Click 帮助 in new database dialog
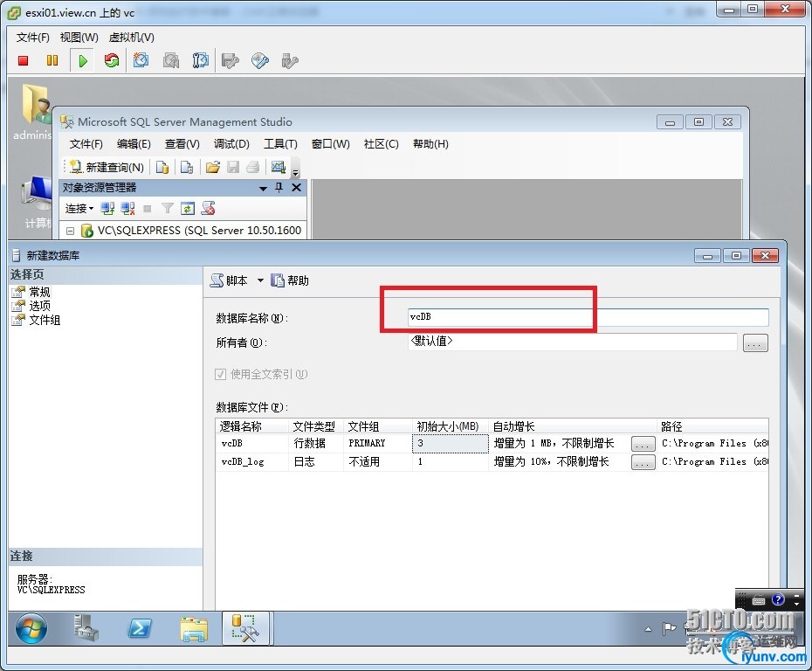The height and width of the screenshot is (671, 812). click(291, 280)
